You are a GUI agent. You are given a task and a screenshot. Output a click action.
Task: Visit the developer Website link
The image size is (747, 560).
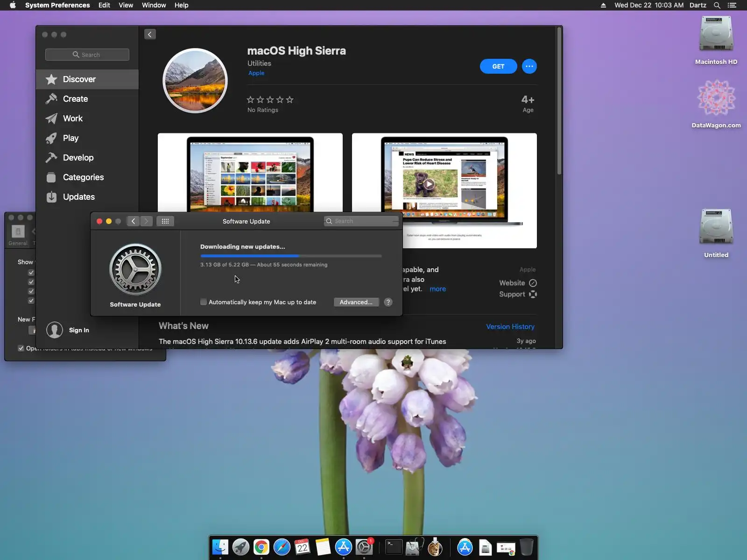point(518,283)
